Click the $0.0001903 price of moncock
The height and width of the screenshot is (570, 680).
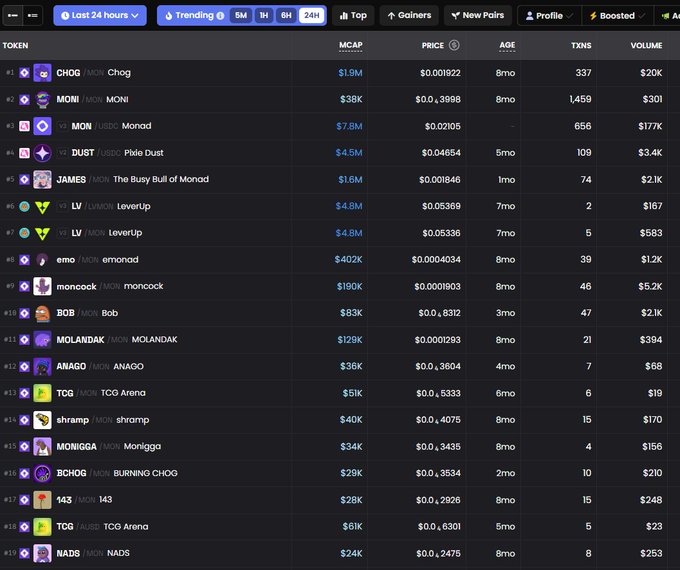437,286
